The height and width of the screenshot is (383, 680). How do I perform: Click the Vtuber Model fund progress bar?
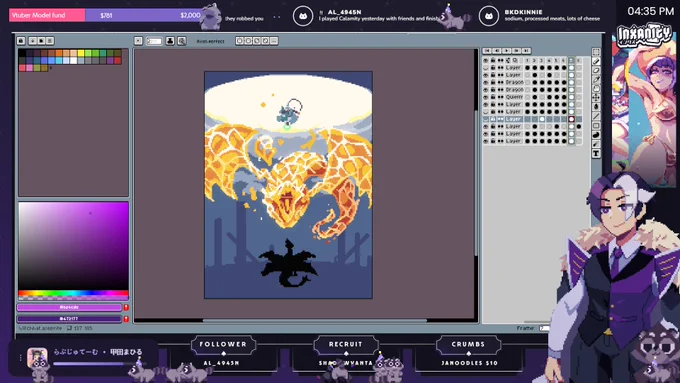(106, 15)
